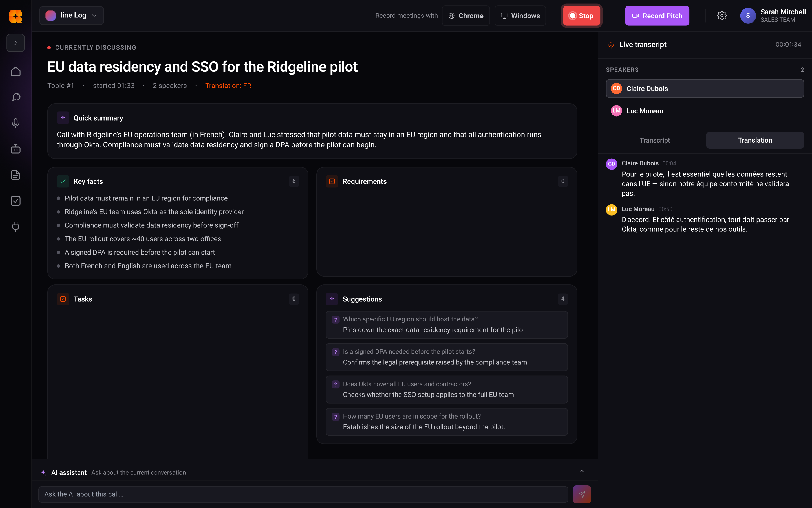
Task: Expand the AI assistant panel arrow
Action: click(581, 472)
